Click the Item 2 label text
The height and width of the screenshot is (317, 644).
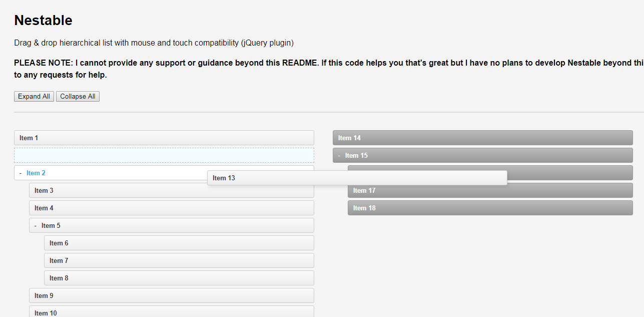click(36, 173)
